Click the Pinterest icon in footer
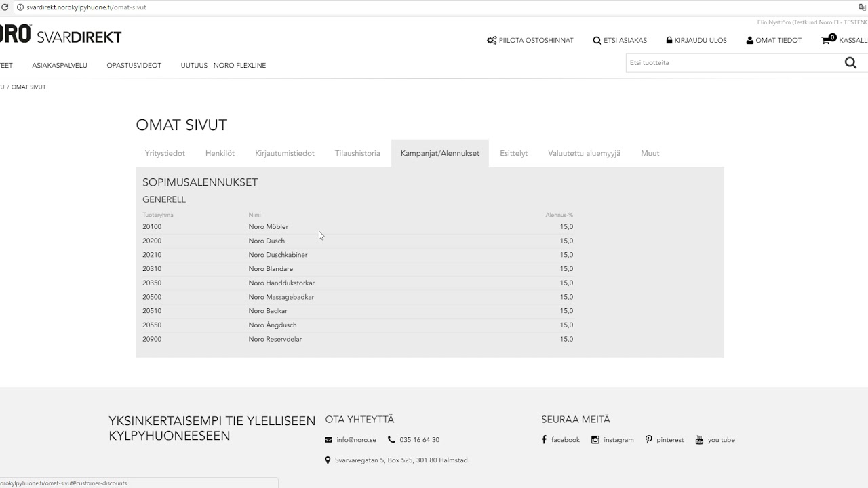This screenshot has width=868, height=488. coord(649,440)
